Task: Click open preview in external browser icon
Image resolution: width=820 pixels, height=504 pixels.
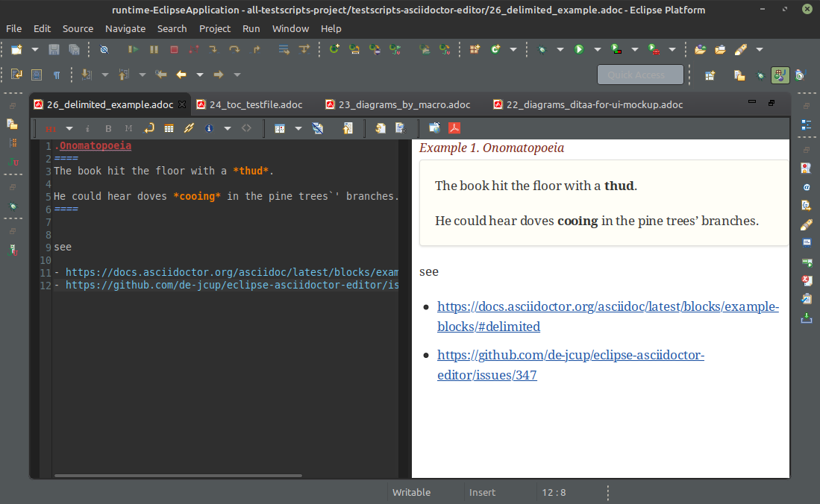Action: [x=434, y=129]
